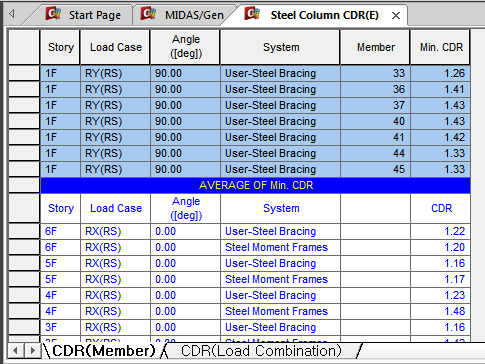This screenshot has width=485, height=364.
Task: Select CDR value 1.17 for 5F
Action: point(441,279)
